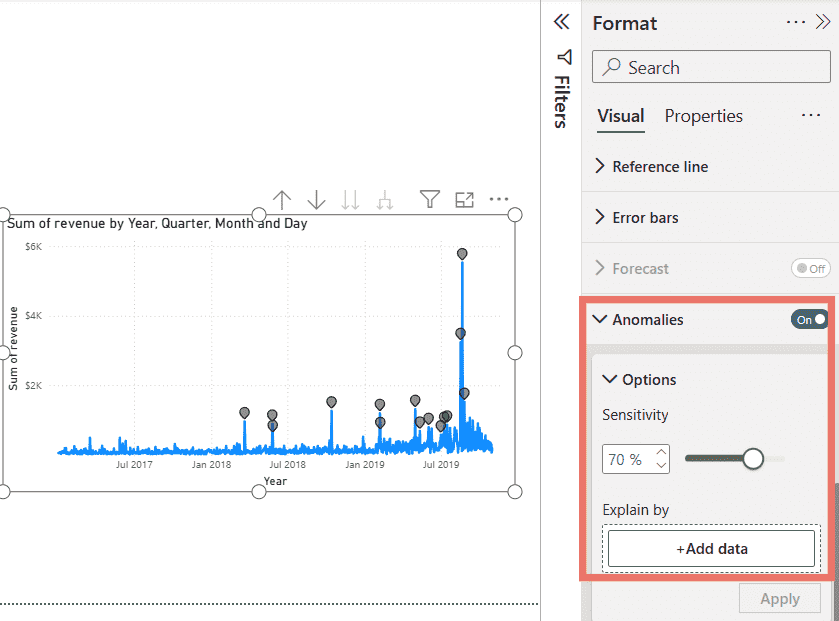The image size is (839, 621).
Task: Click the search magnifier icon
Action: pos(611,67)
